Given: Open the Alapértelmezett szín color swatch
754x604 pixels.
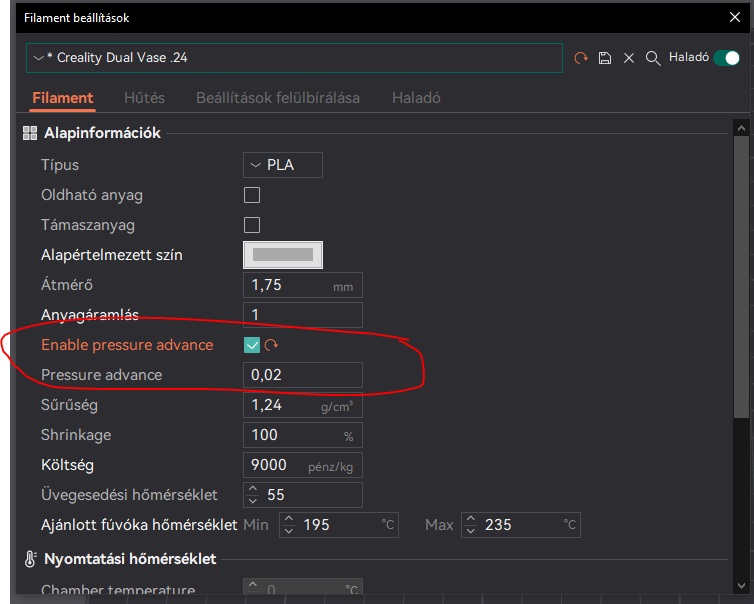Looking at the screenshot, I should click(x=283, y=255).
